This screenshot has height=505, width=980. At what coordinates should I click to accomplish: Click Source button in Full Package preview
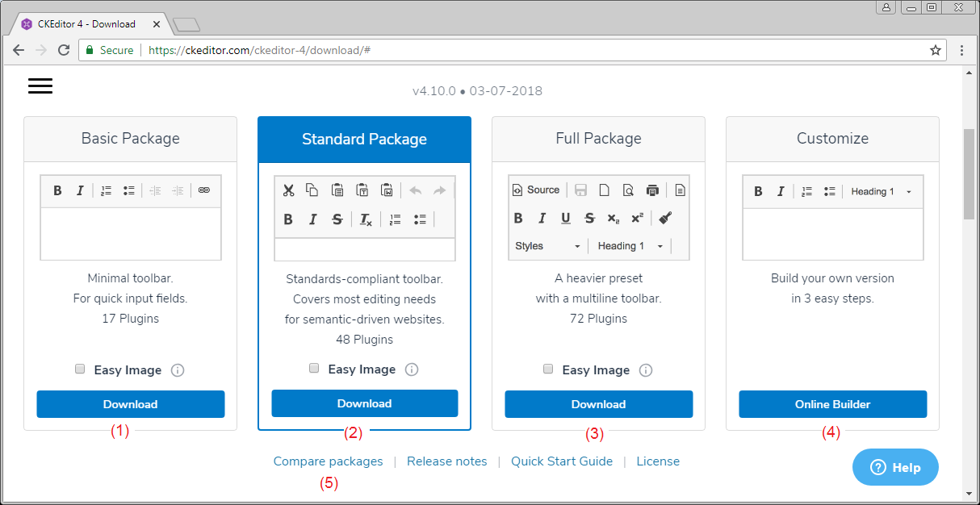coord(536,190)
